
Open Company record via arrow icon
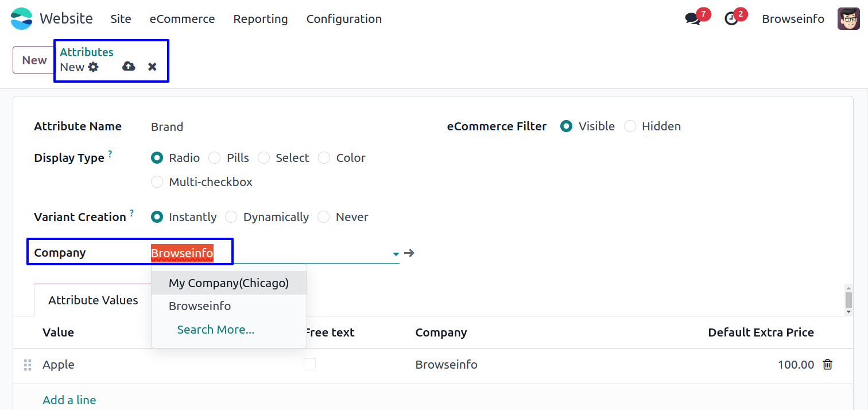(x=409, y=253)
